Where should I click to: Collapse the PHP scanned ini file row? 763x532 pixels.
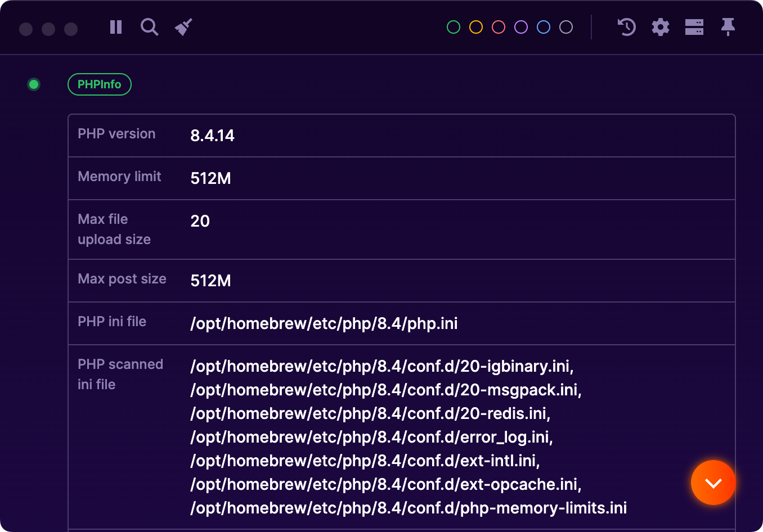(x=120, y=374)
